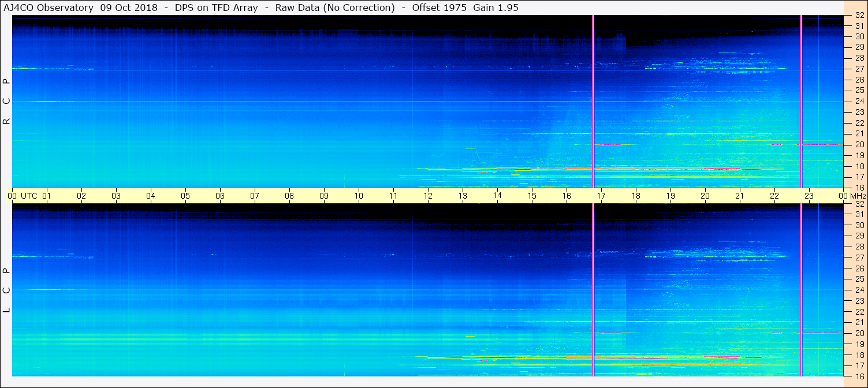Click the RCP panel axis label

(6, 101)
